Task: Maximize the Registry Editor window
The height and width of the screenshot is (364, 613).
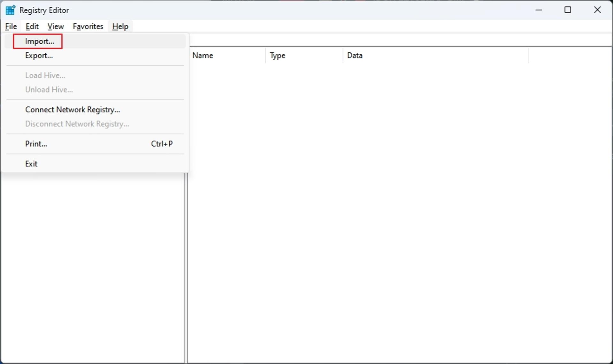Action: pos(568,10)
